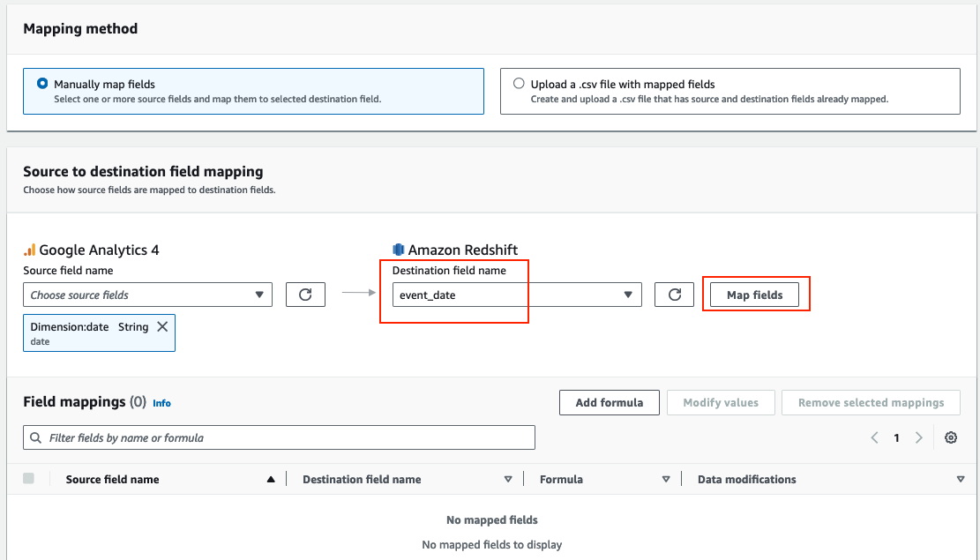Image resolution: width=980 pixels, height=560 pixels.
Task: Go to next page of mappings
Action: coord(918,437)
